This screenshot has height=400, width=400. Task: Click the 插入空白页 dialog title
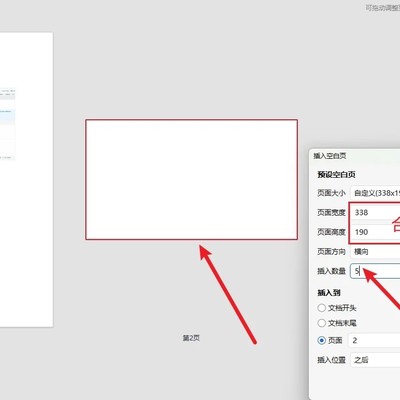pyautogui.click(x=330, y=156)
